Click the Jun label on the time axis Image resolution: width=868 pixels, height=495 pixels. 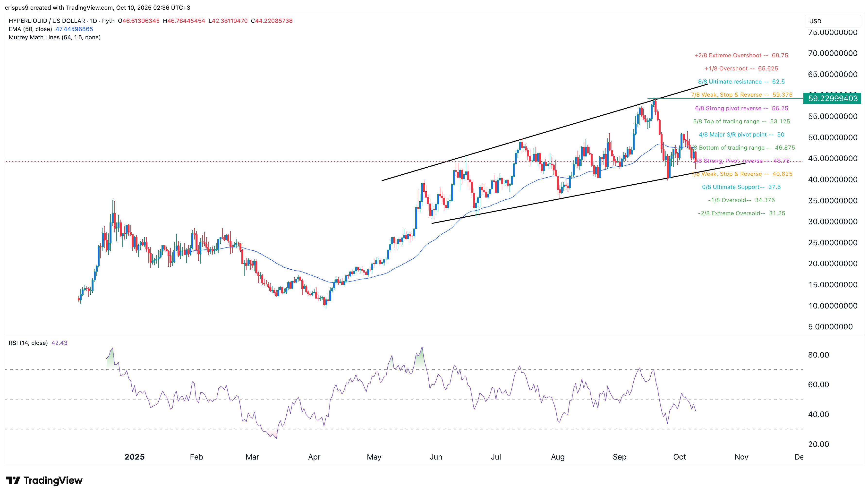[x=436, y=457]
